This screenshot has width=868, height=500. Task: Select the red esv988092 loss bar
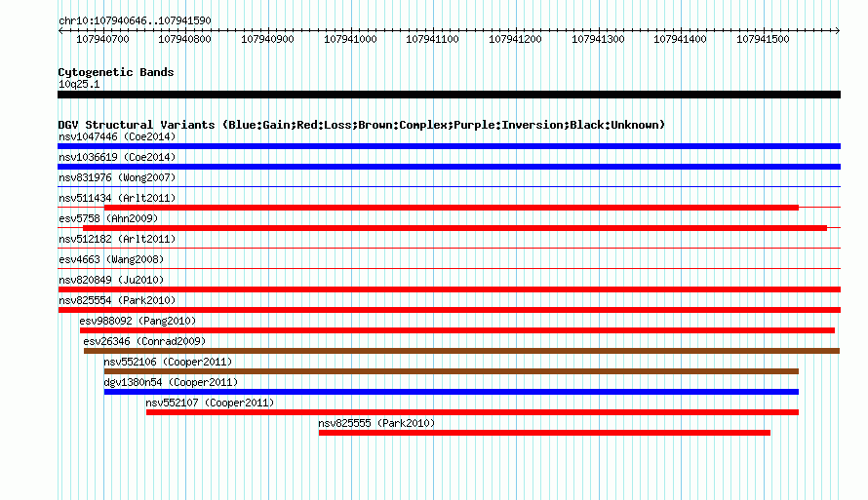pyautogui.click(x=457, y=330)
